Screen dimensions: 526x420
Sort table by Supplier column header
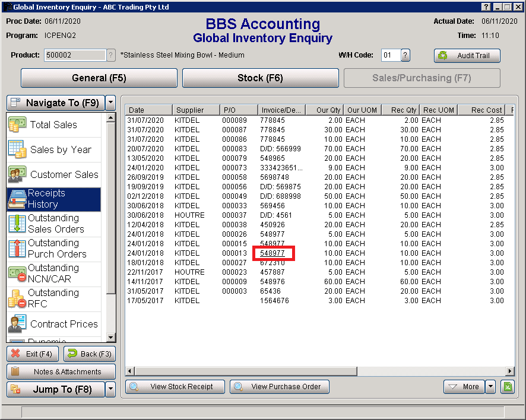[196, 110]
